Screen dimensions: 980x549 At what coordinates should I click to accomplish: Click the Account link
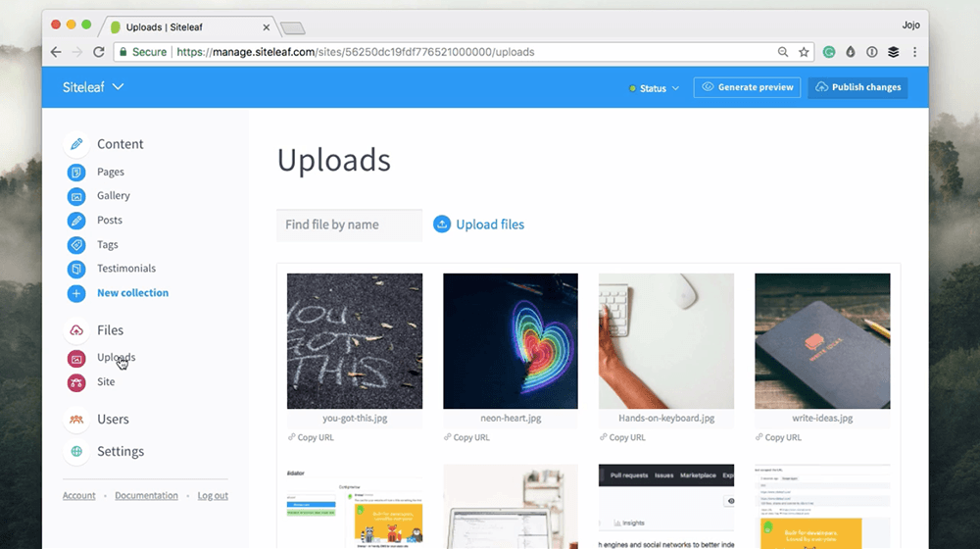pos(78,495)
